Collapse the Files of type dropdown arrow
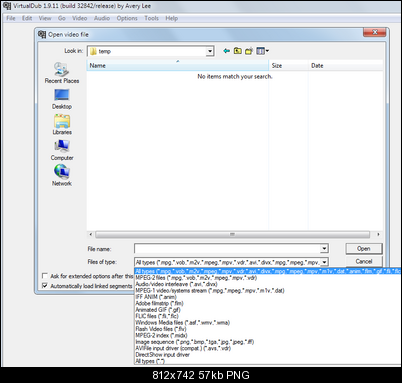Screen dimensions: 402x383 click(324, 262)
